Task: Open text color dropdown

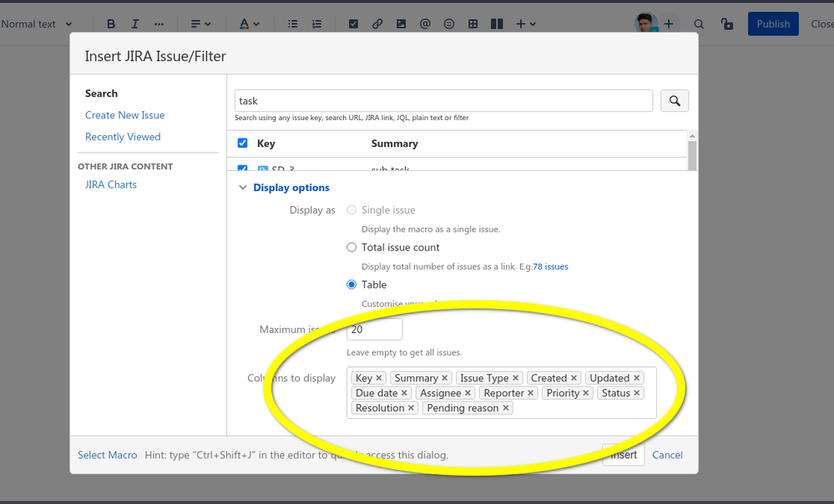Action: point(249,24)
